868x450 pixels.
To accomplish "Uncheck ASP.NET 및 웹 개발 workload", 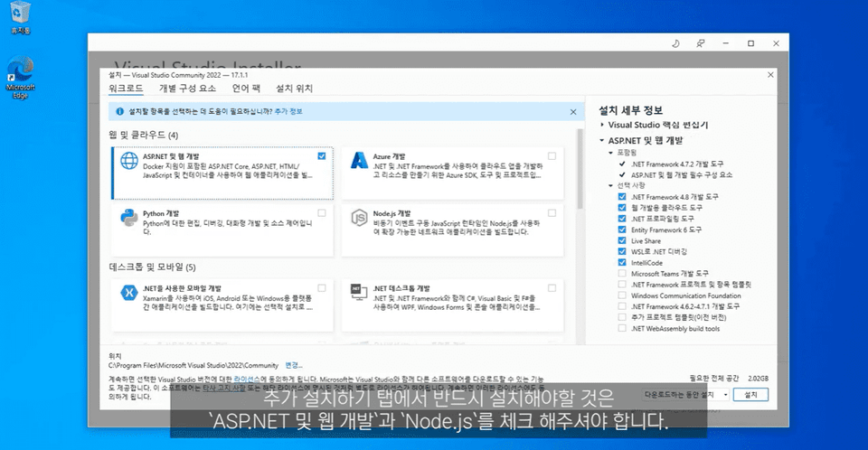I will tap(322, 156).
